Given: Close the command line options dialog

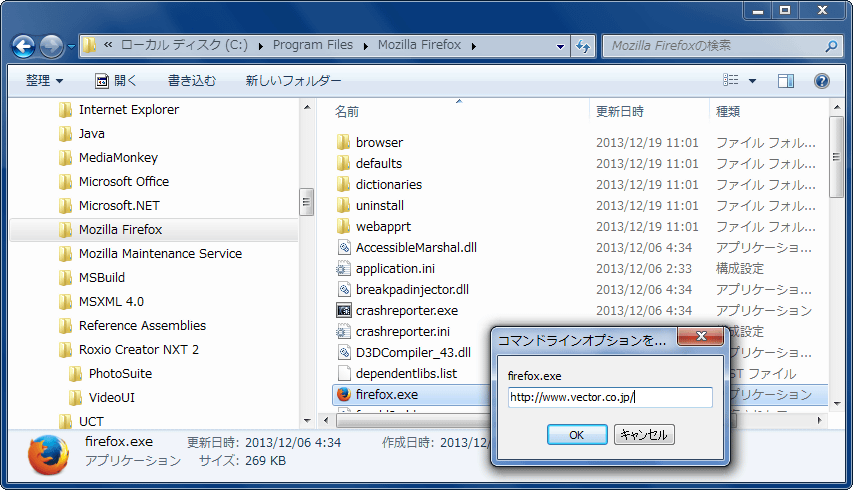Looking at the screenshot, I should (x=701, y=337).
